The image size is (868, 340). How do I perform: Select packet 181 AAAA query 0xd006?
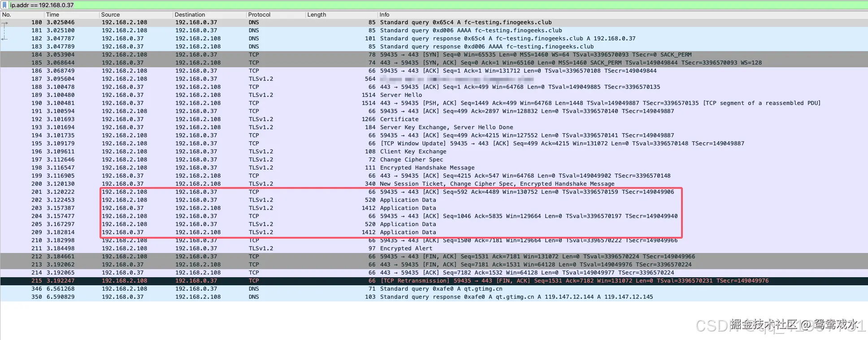coord(434,31)
